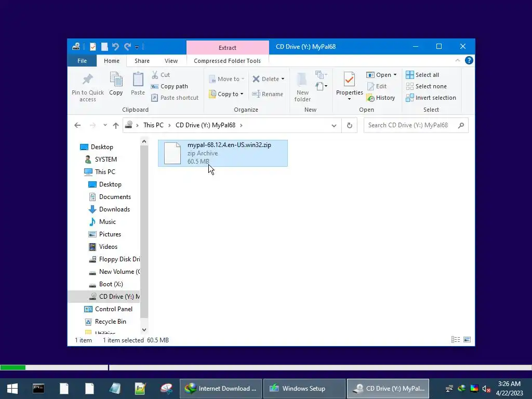Expand the Properties dropdown arrow
Image resolution: width=532 pixels, height=399 pixels.
[349, 99]
